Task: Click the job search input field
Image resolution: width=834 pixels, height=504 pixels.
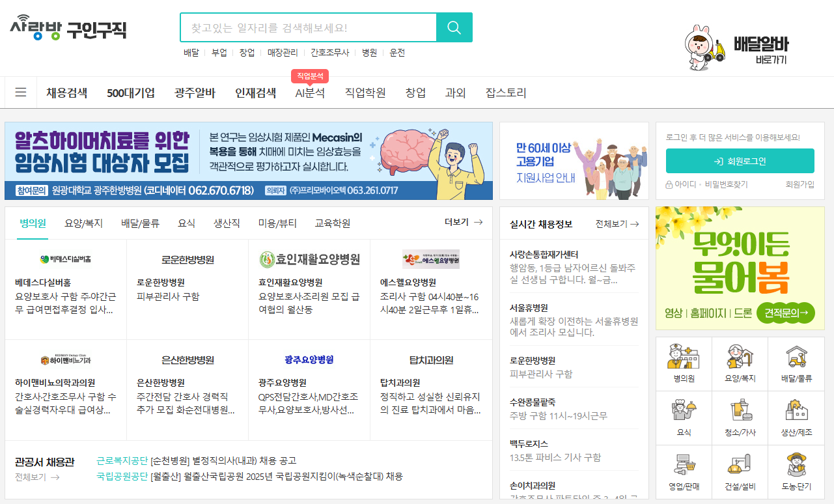Action: 308,27
